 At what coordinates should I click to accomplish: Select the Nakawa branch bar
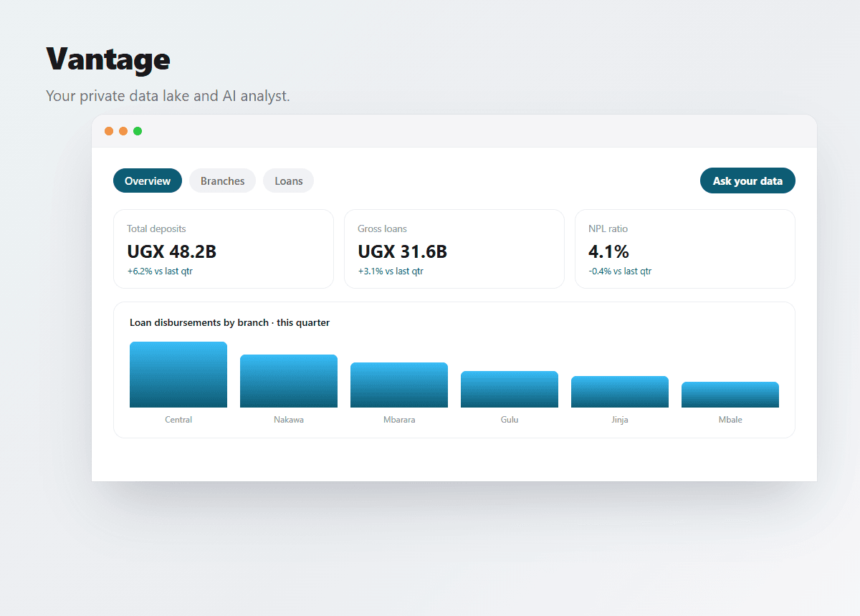pyautogui.click(x=289, y=381)
